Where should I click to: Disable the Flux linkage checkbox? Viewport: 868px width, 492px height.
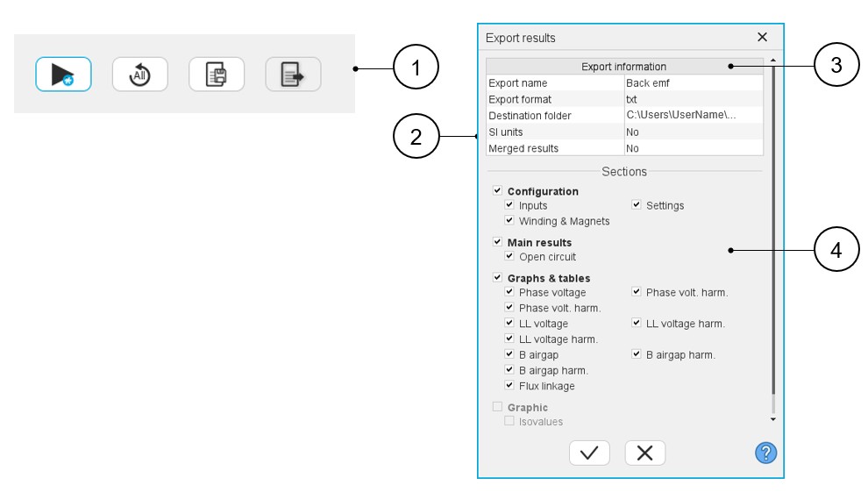click(509, 386)
